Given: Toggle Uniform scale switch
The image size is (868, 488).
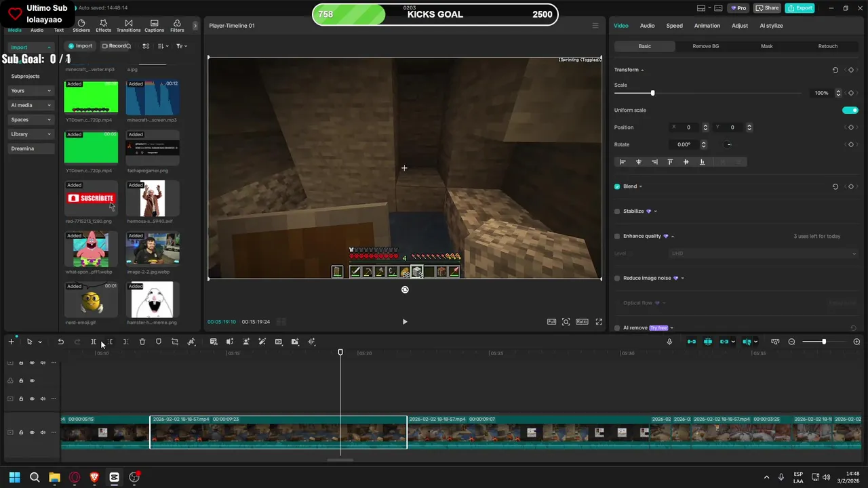Looking at the screenshot, I should click(850, 110).
